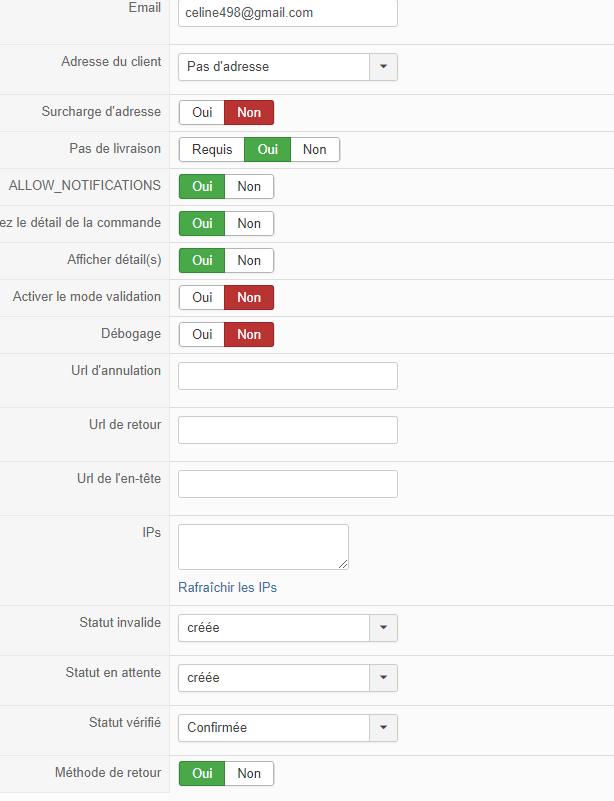Turn on Débogage by clicking Oui
The image size is (614, 801).
point(202,335)
